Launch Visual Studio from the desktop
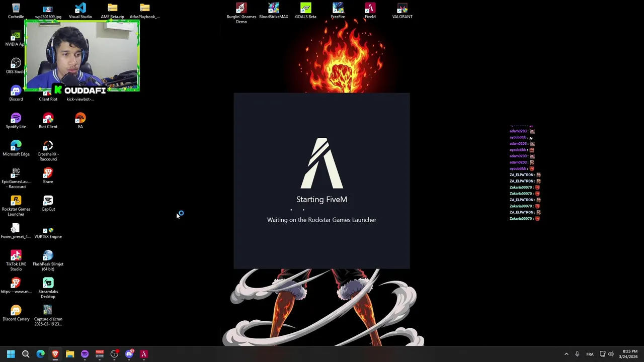The width and height of the screenshot is (644, 362). 80,11
